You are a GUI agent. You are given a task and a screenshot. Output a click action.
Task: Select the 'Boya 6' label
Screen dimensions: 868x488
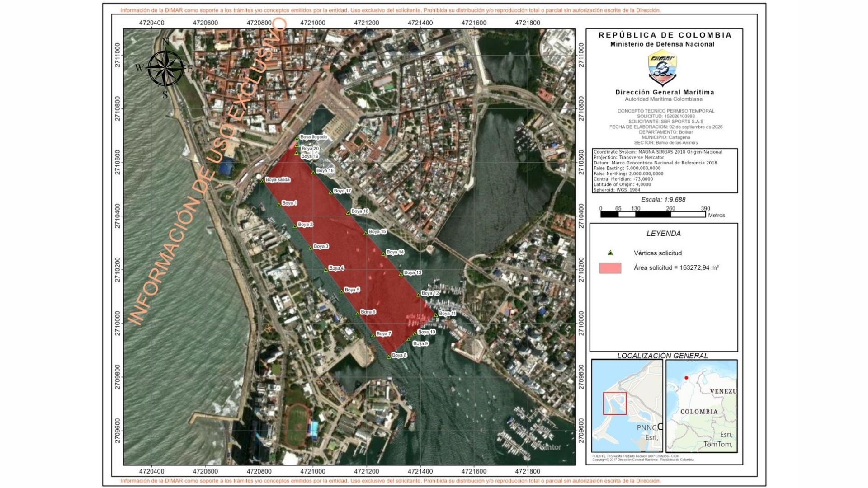point(368,312)
